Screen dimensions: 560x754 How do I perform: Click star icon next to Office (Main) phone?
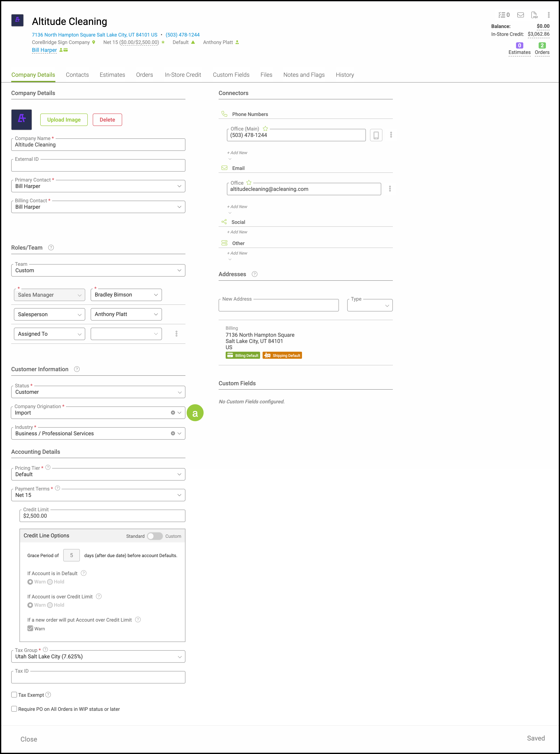click(265, 129)
